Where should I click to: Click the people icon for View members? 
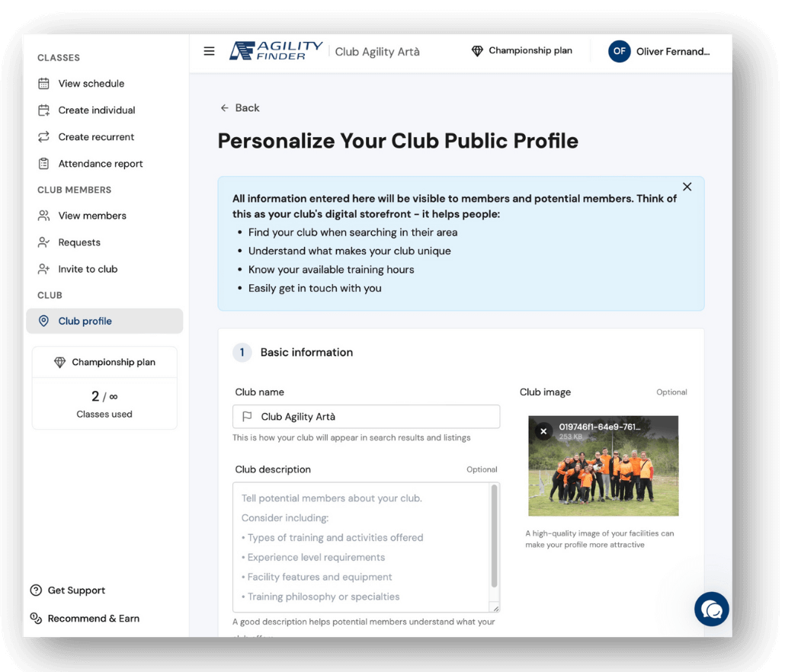click(x=43, y=216)
